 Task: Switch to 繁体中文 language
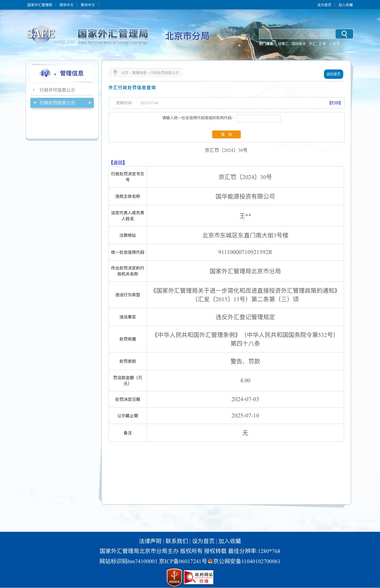[88, 5]
